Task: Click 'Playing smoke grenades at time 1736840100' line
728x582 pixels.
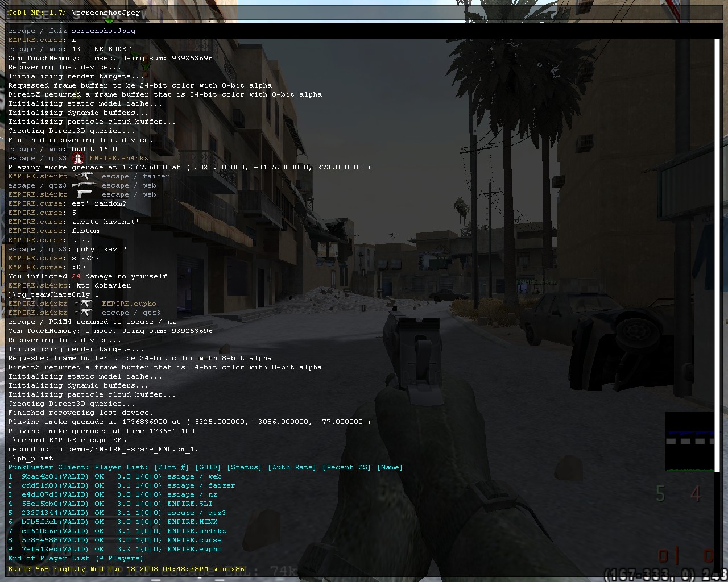Action: 101,431
